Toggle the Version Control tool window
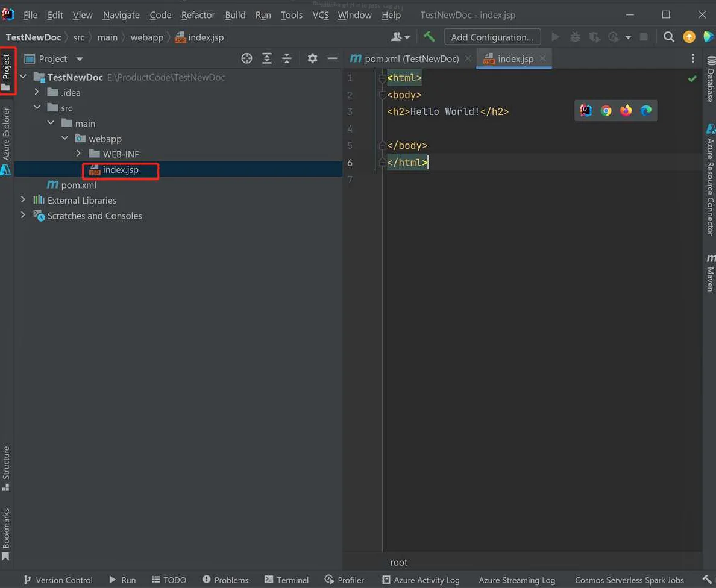This screenshot has width=716, height=588. tap(58, 580)
